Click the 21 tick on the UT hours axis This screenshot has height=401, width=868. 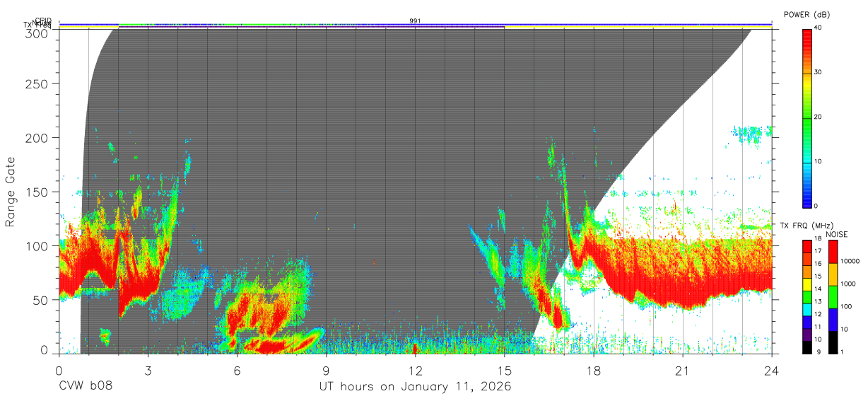coord(682,370)
